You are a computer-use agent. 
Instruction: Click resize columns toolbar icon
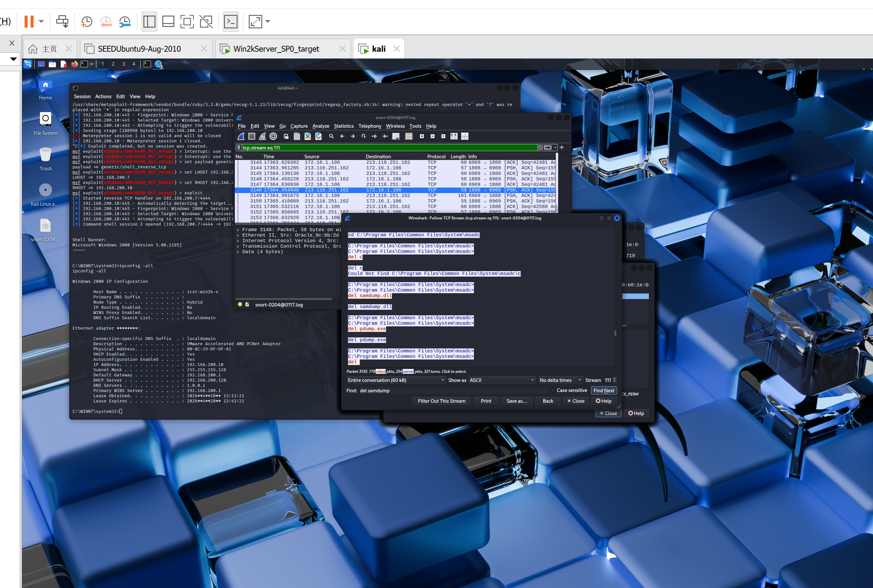click(x=454, y=137)
